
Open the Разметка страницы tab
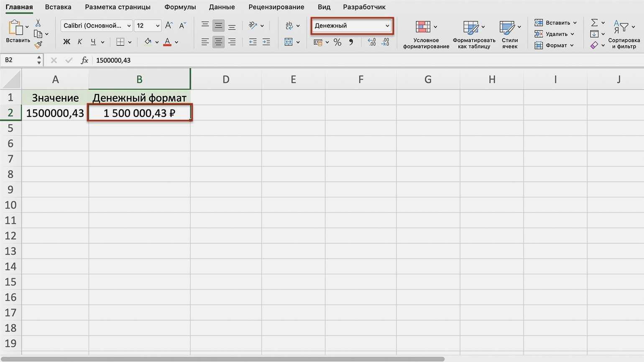click(118, 7)
